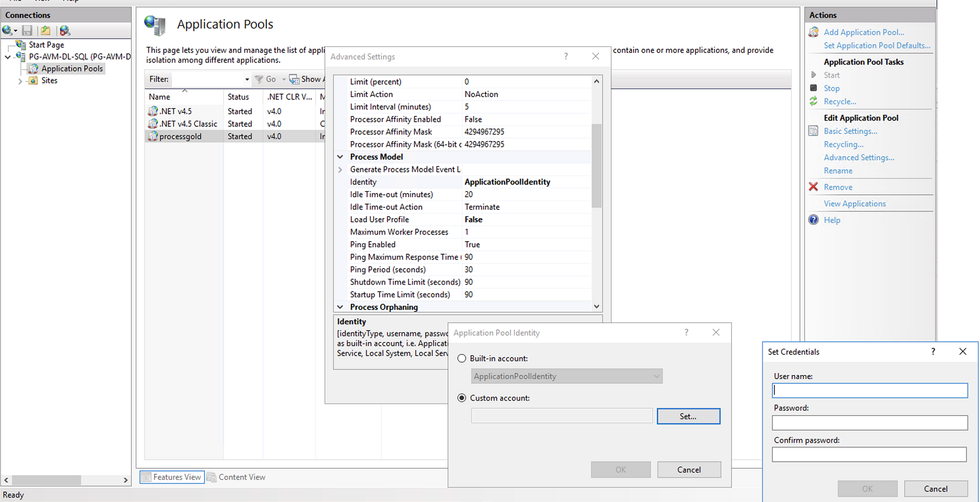Open the Filter dropdown arrow
The image size is (980, 502).
[x=246, y=79]
